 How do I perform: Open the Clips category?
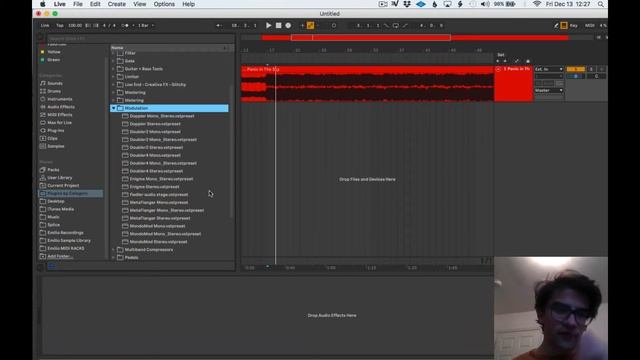pos(52,138)
